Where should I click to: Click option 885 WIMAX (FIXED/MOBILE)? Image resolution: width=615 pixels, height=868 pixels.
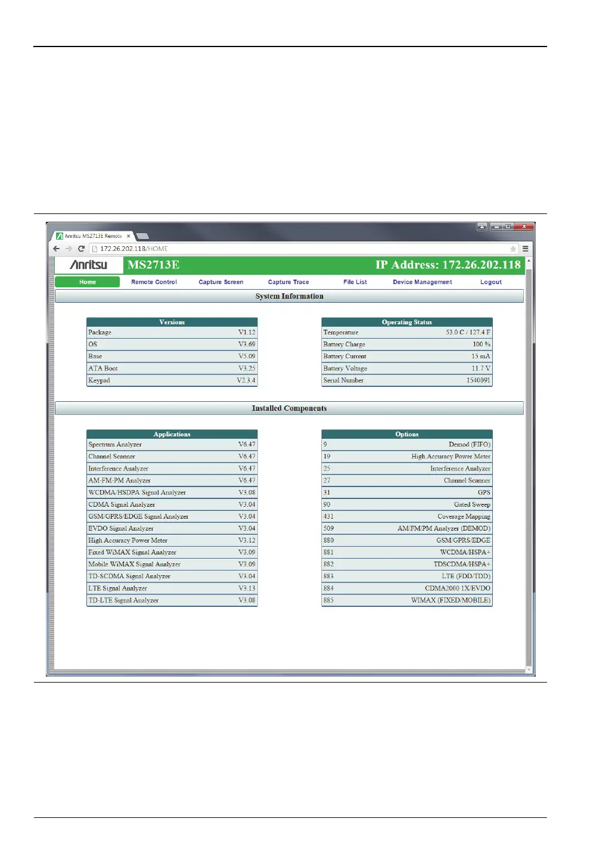tap(407, 600)
